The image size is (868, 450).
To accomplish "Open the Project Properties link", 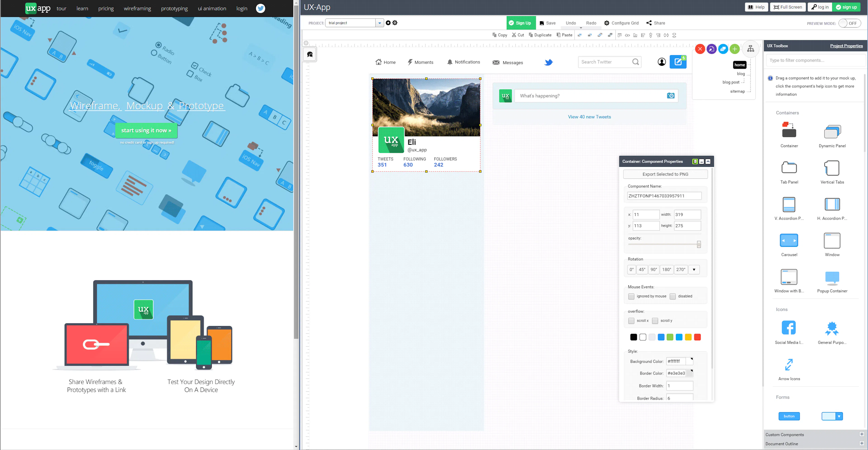I will [846, 46].
